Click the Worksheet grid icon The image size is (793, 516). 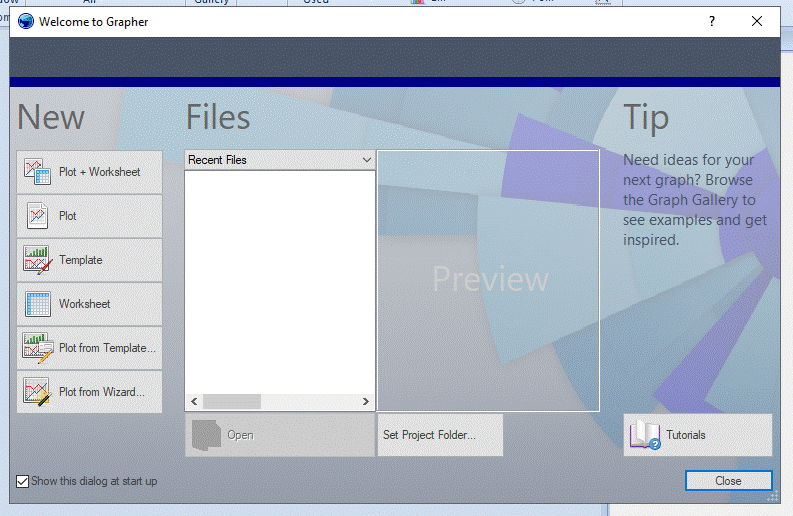point(38,304)
